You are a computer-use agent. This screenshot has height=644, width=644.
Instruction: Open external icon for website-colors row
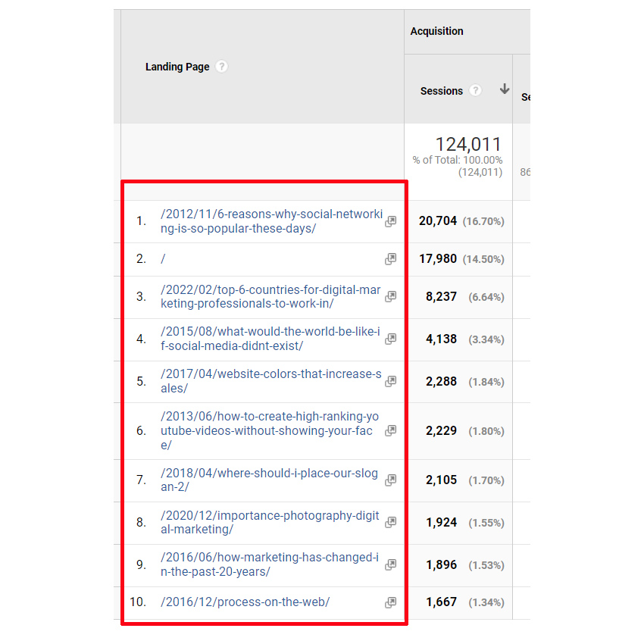391,381
